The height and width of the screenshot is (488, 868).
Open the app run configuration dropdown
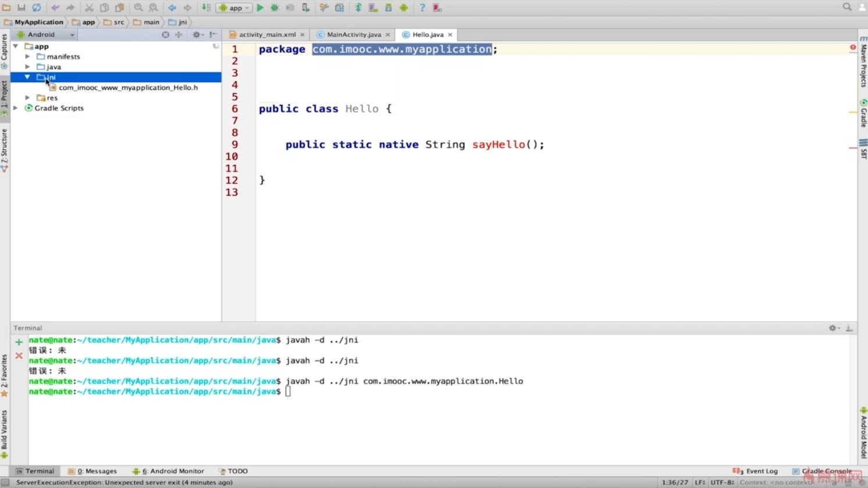(x=234, y=8)
